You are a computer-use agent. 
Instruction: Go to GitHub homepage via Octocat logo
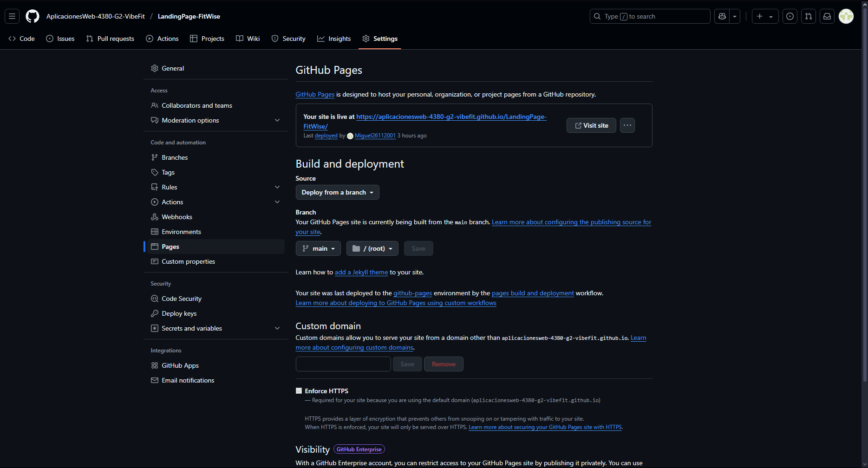[33, 16]
